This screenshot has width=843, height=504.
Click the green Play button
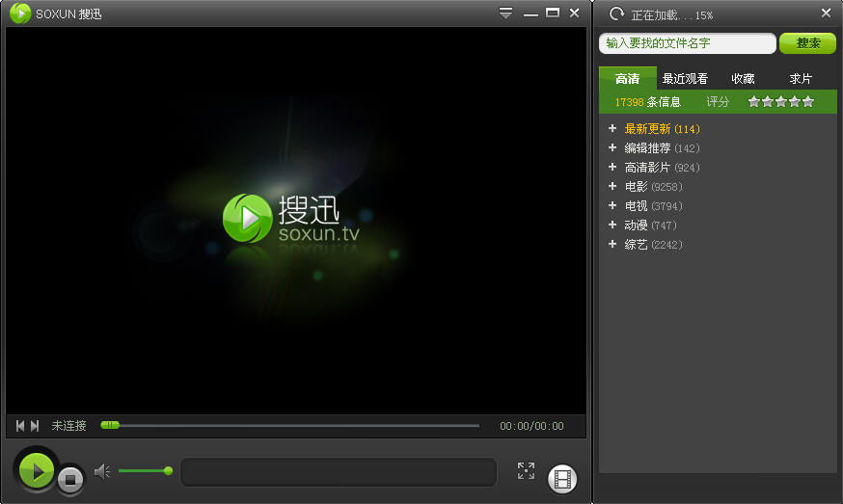click(36, 470)
